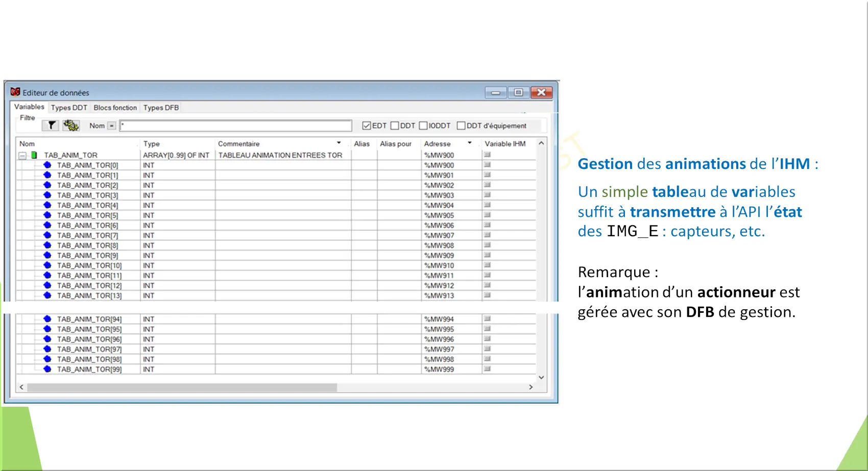The height and width of the screenshot is (471, 868).
Task: Click the blue icon of TAB_ANIM_TOR[5]
Action: 47,215
